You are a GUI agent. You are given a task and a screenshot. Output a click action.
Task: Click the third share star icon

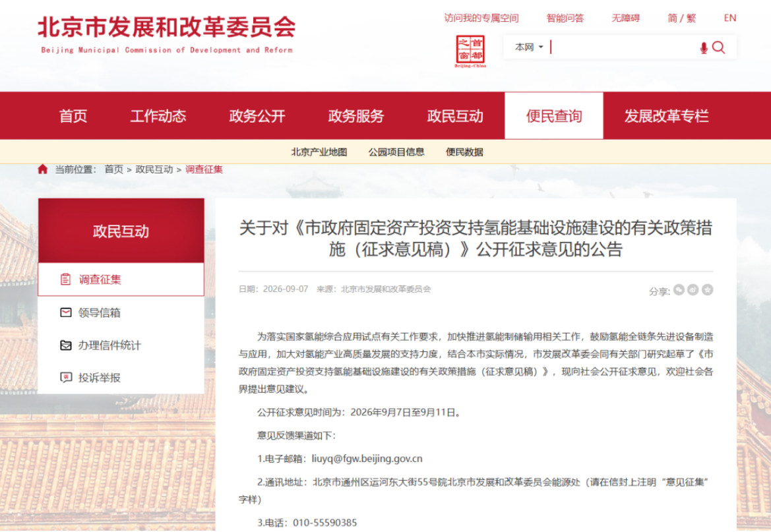(707, 289)
